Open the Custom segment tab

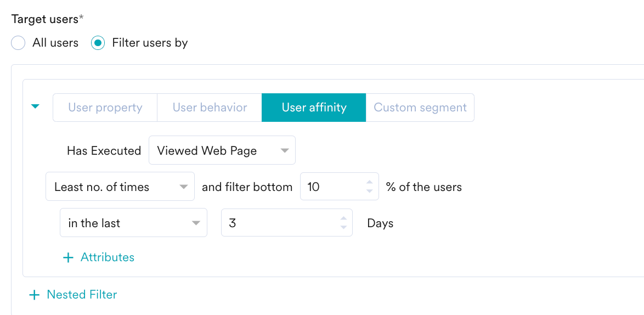click(x=420, y=108)
